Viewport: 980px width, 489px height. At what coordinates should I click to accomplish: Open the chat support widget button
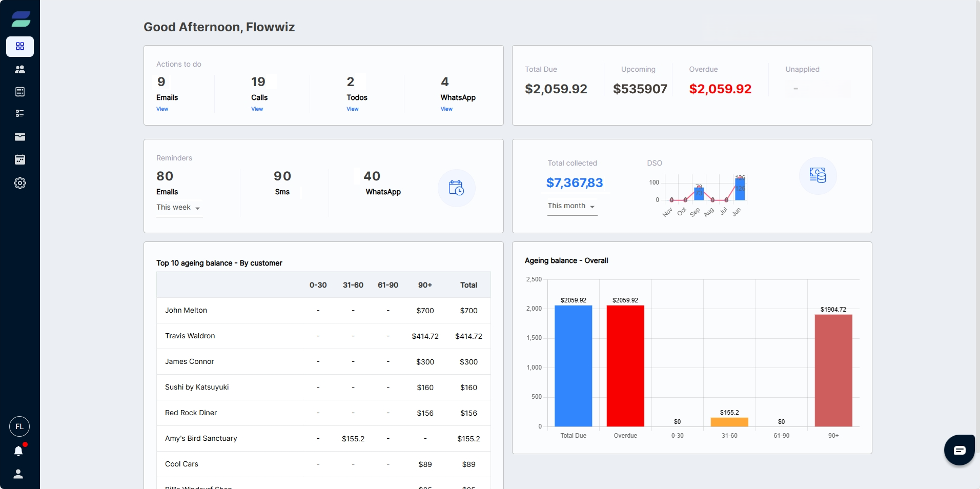[959, 450]
